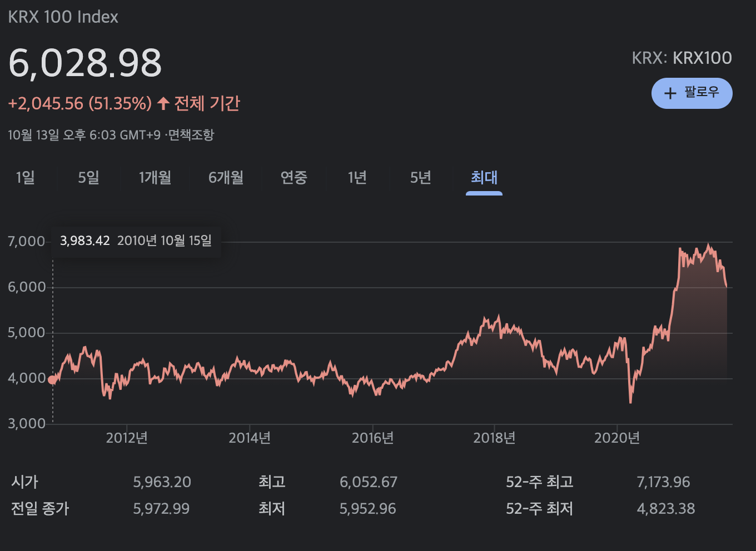Switch to the 5일 range tab
The image size is (756, 551).
point(88,178)
